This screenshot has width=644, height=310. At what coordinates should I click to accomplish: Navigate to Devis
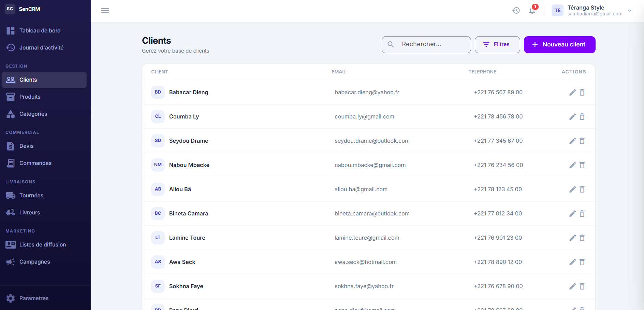[44, 146]
